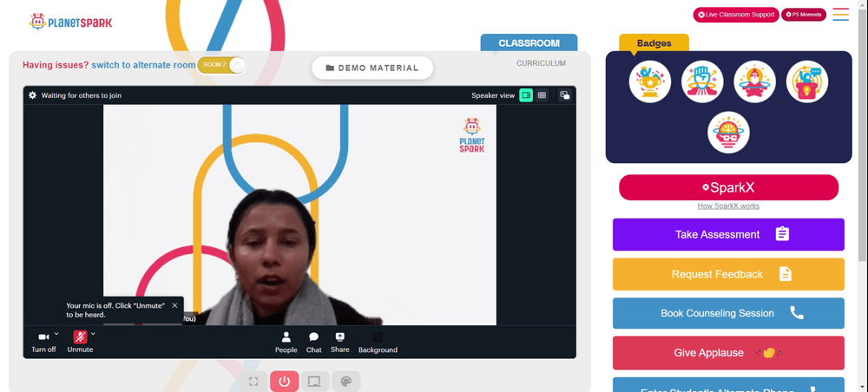Open the How SparkX works link
This screenshot has width=868, height=392.
[x=728, y=206]
